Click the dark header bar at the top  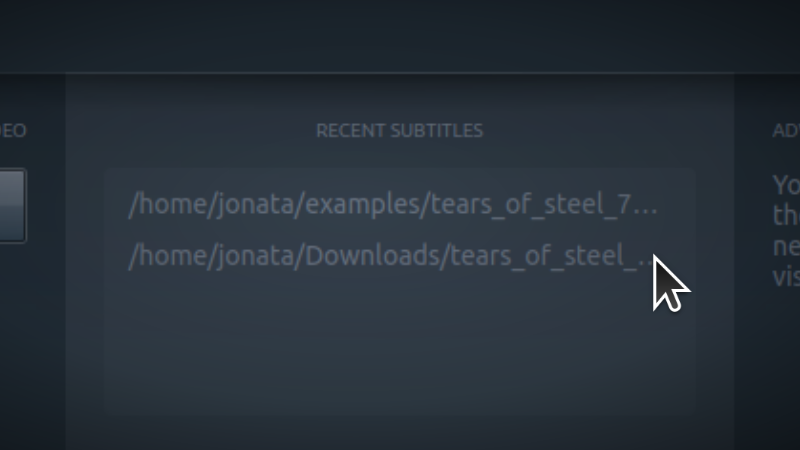tap(400, 36)
